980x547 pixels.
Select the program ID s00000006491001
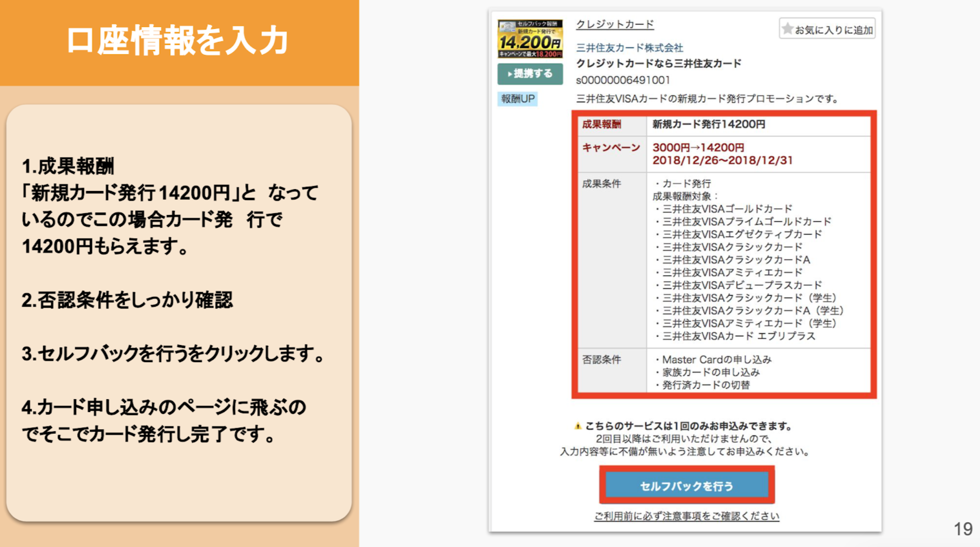(x=623, y=80)
